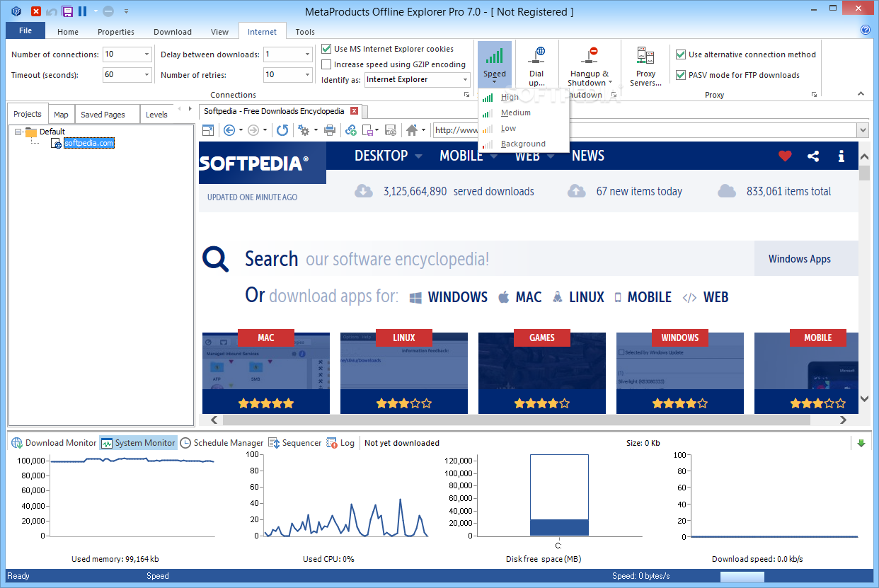Open back button history dropdown arrow
Screen dimensions: 879x588
(241, 130)
